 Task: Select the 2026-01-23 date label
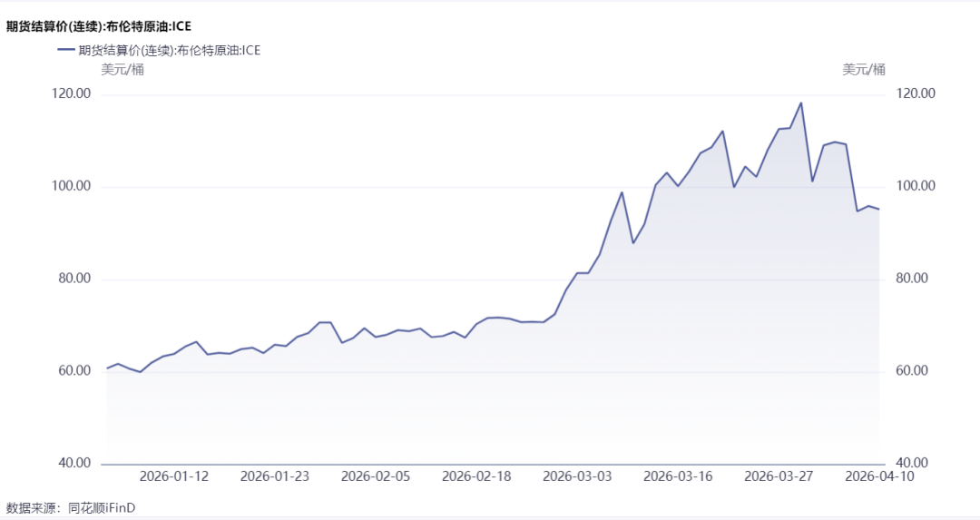coord(275,476)
